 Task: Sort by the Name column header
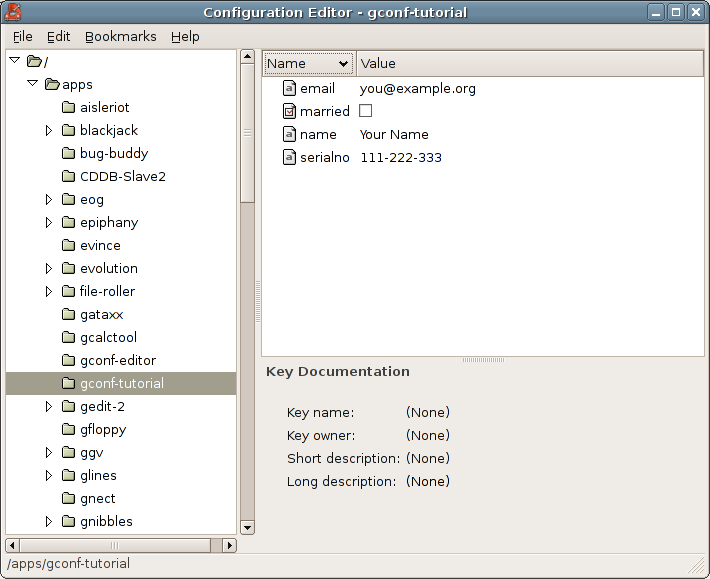pos(308,63)
